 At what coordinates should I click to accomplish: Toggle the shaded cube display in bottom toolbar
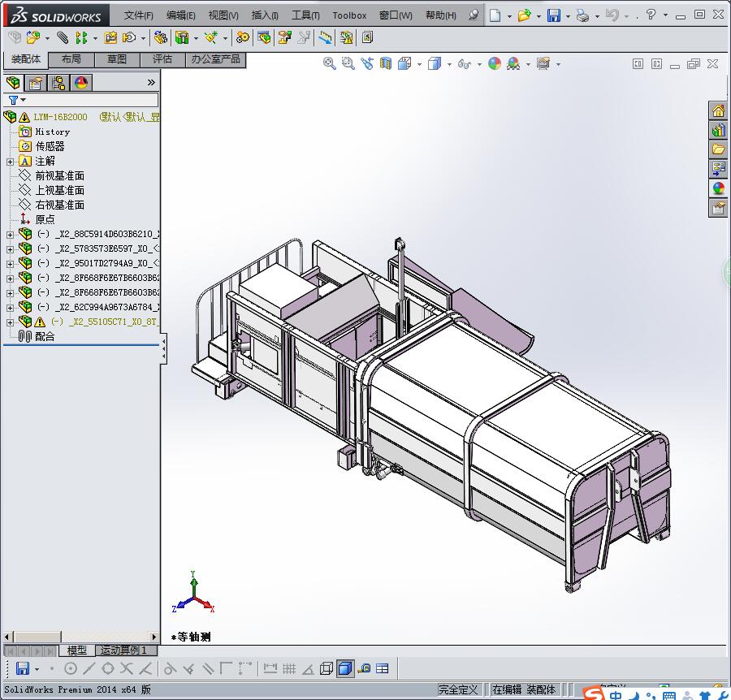(345, 668)
